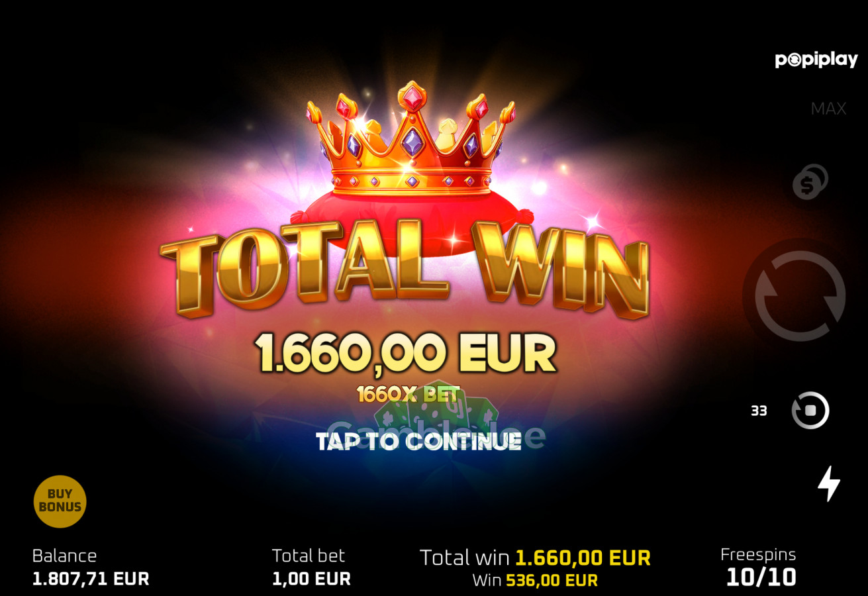The height and width of the screenshot is (596, 868).
Task: Stop autoplay with the stop icon
Action: coord(810,411)
